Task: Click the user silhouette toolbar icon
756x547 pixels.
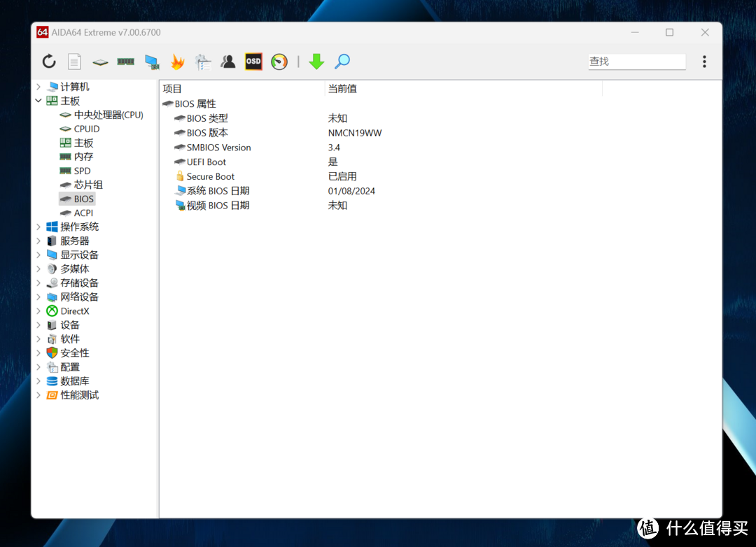Action: click(x=228, y=62)
